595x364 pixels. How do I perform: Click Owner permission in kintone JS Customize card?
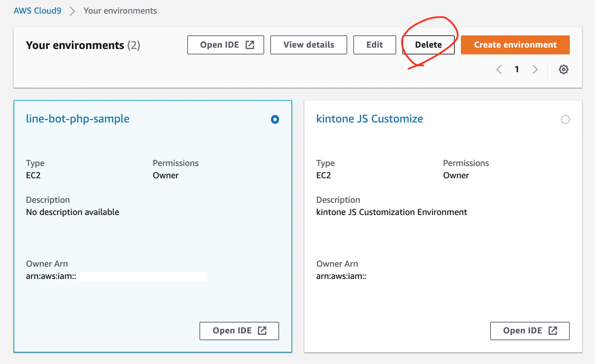(456, 176)
